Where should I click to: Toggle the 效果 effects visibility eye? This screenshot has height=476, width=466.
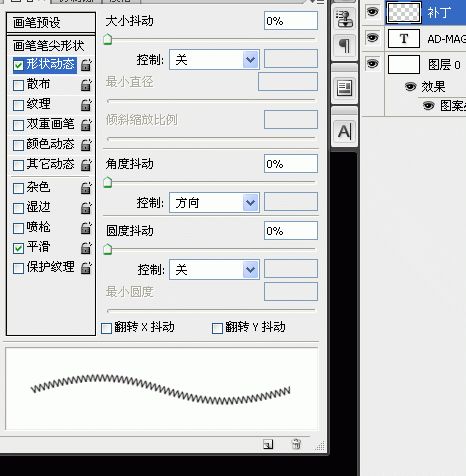pos(410,87)
